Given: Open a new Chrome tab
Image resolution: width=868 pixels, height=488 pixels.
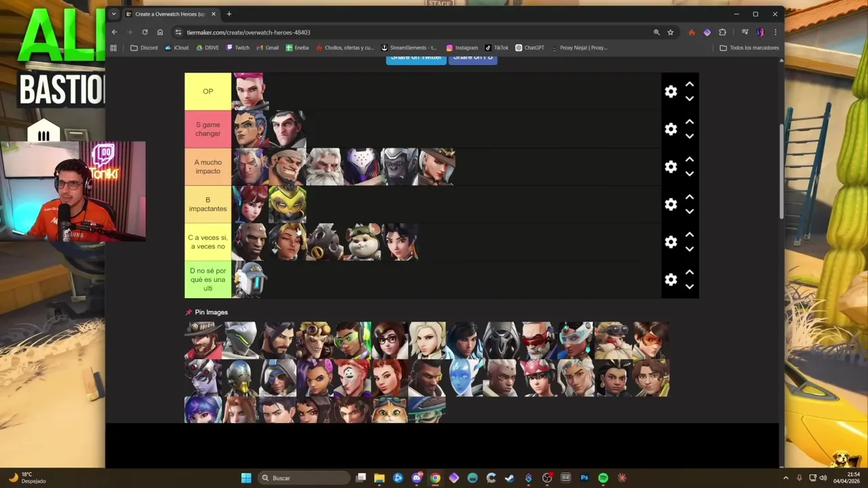Looking at the screenshot, I should (x=229, y=14).
